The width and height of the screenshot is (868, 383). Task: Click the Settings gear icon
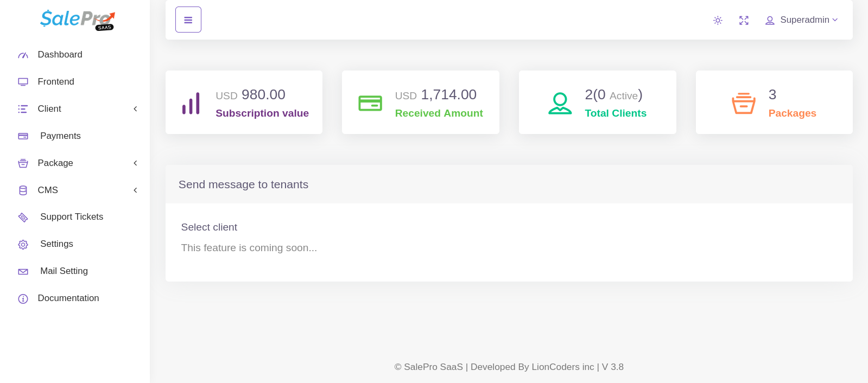[x=23, y=245]
